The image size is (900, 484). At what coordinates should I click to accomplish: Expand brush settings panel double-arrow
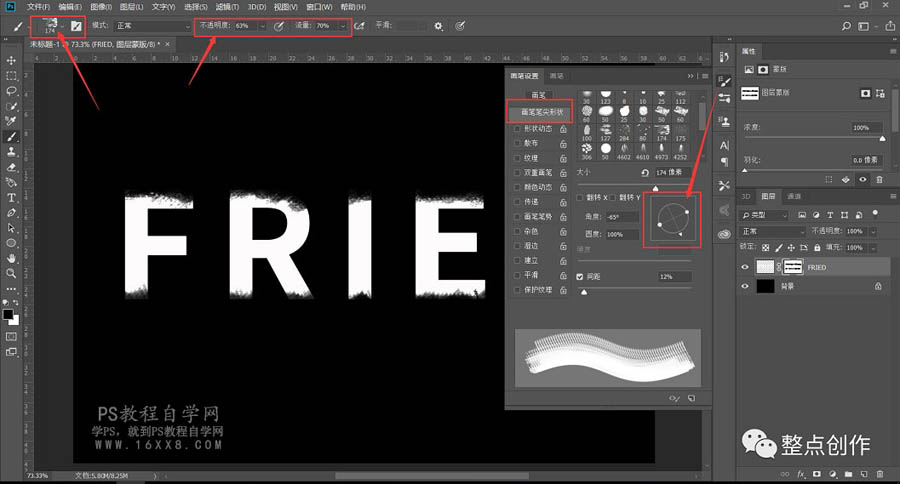pyautogui.click(x=690, y=76)
